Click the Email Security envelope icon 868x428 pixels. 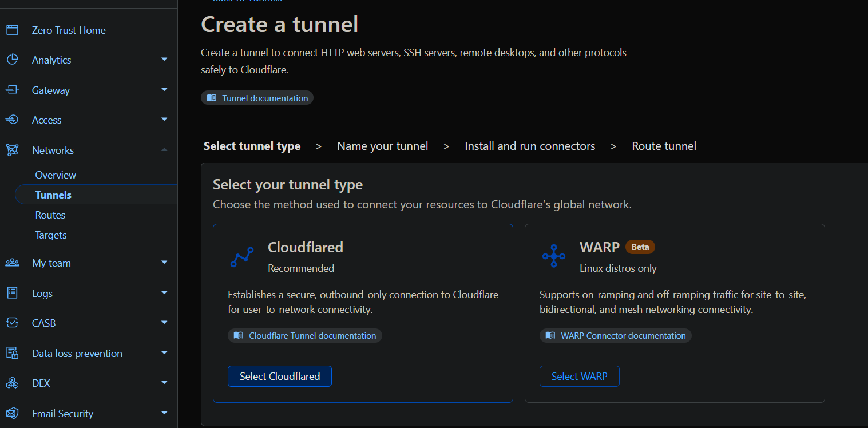12,413
